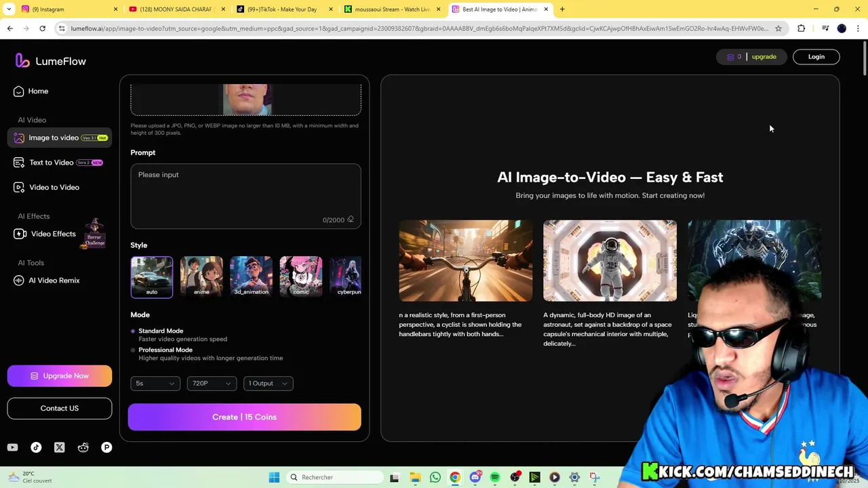This screenshot has height=488, width=868.
Task: Open the astronaut space capsule example
Action: click(610, 261)
